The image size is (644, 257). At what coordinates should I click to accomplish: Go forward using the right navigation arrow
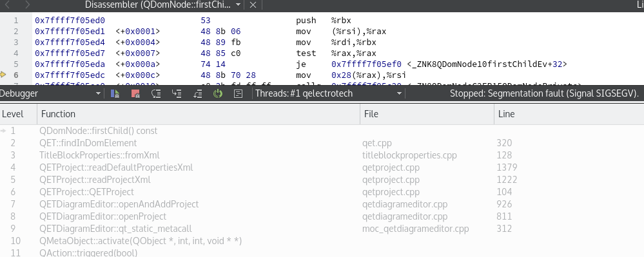point(27,5)
